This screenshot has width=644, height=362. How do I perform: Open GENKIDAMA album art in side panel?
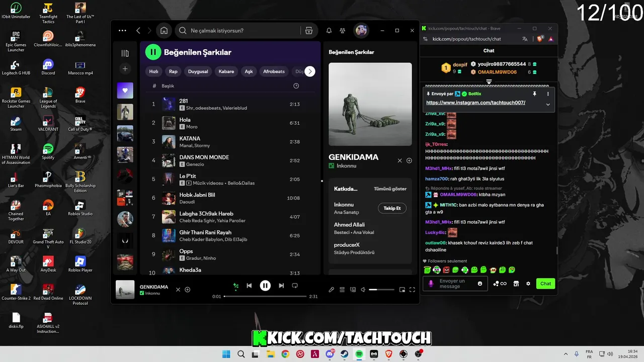[370, 104]
